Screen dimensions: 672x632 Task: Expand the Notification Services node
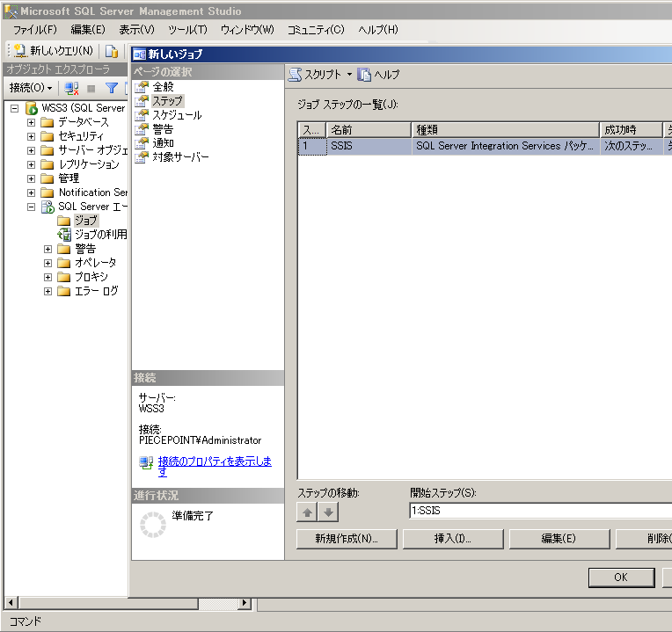[x=31, y=193]
